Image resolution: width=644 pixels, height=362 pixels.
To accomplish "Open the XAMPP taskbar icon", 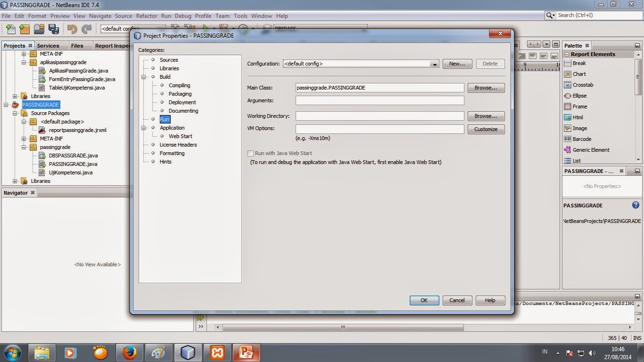I will click(217, 353).
